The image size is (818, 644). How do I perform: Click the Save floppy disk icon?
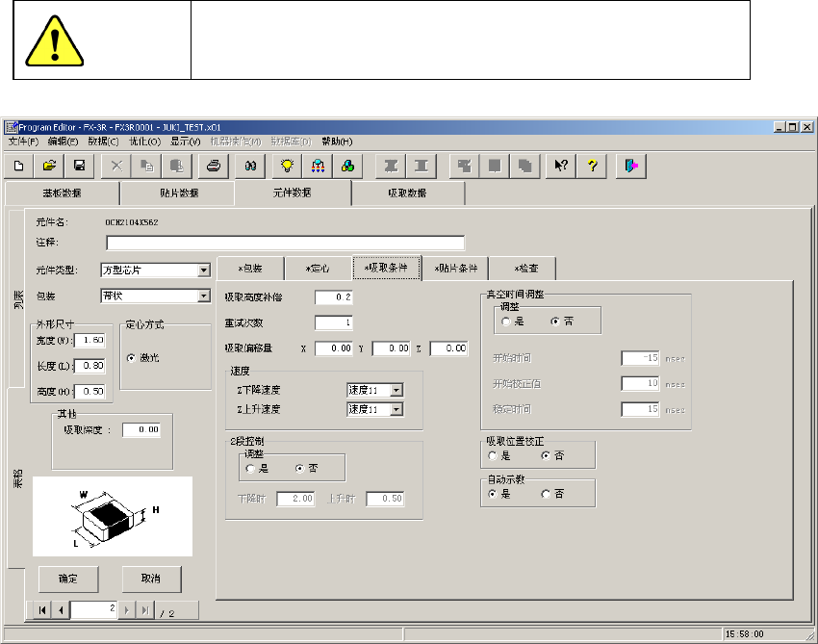(79, 166)
